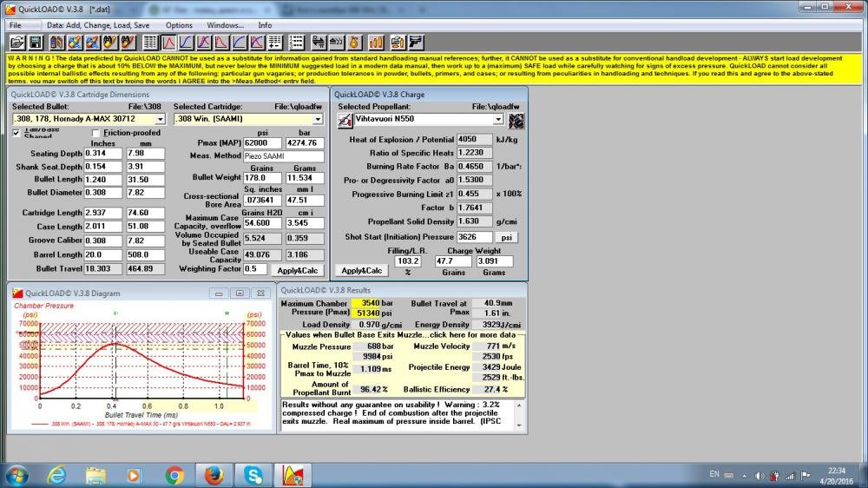Click the money bag toolbar icon
Screen dimensions: 868x488
coord(354,42)
